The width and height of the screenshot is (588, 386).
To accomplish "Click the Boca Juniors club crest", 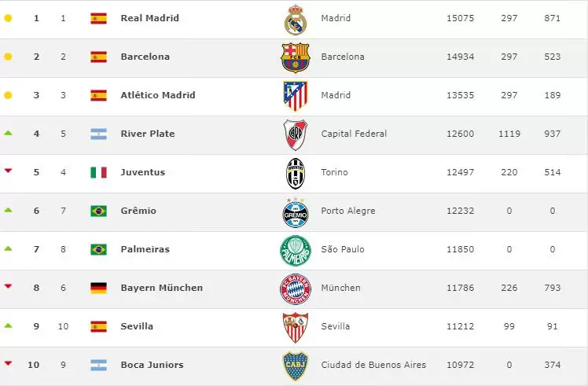I will click(296, 366).
